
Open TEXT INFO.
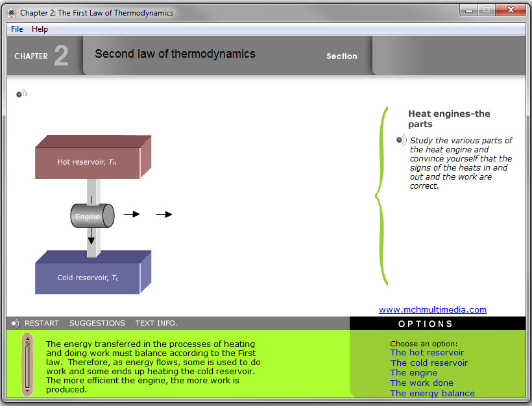click(156, 323)
